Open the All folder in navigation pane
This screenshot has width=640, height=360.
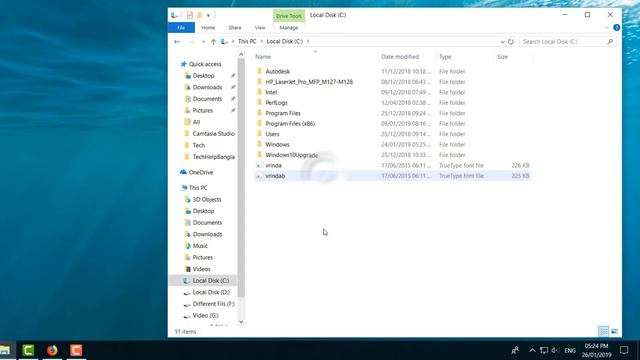(x=196, y=122)
